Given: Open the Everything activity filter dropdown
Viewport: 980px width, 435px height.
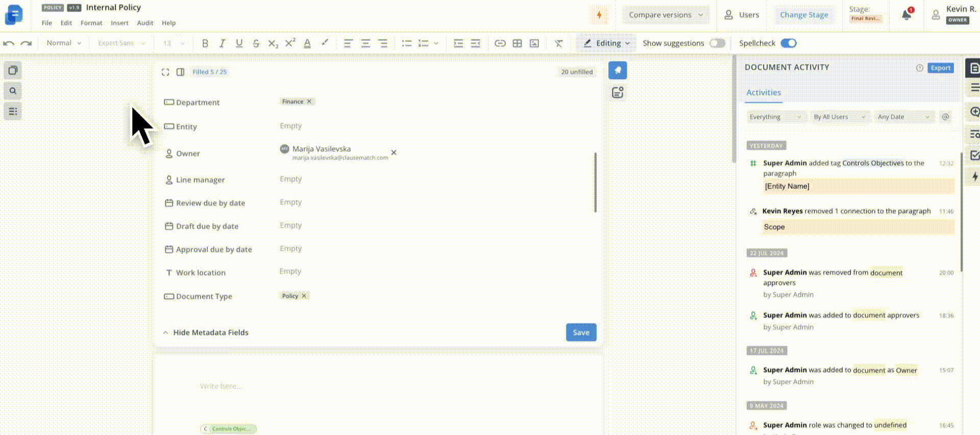Looking at the screenshot, I should click(x=775, y=117).
